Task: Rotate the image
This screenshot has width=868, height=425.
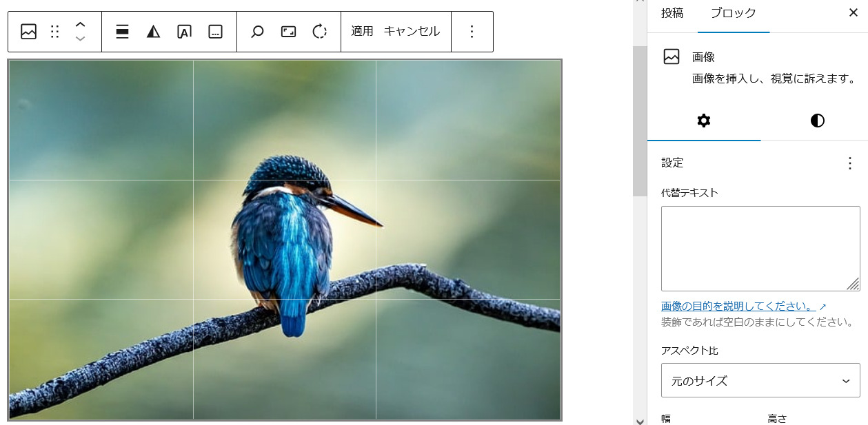Action: tap(319, 32)
